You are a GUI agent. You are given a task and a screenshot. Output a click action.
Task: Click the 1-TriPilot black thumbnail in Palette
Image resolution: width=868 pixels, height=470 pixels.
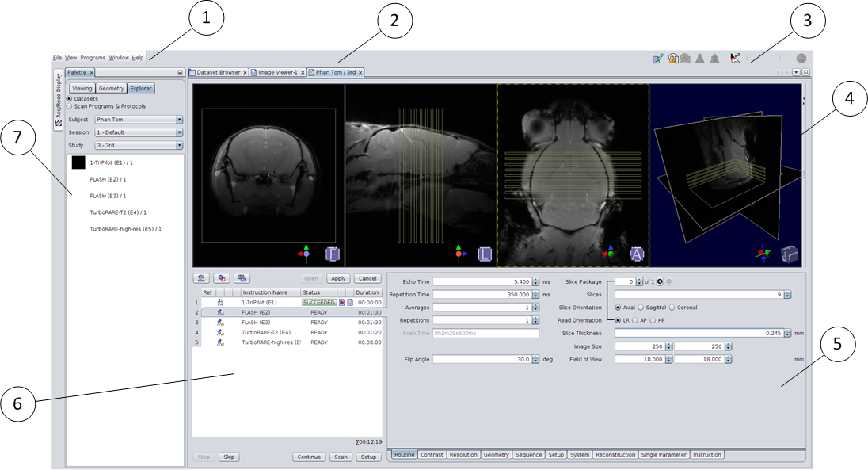click(x=78, y=162)
